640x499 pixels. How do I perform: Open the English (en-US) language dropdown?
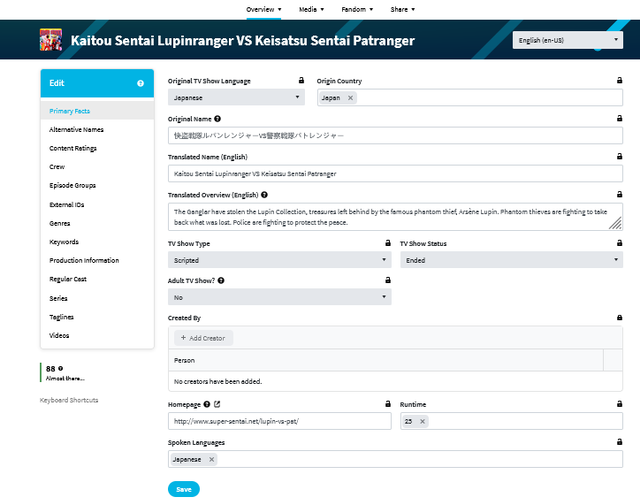[567, 40]
